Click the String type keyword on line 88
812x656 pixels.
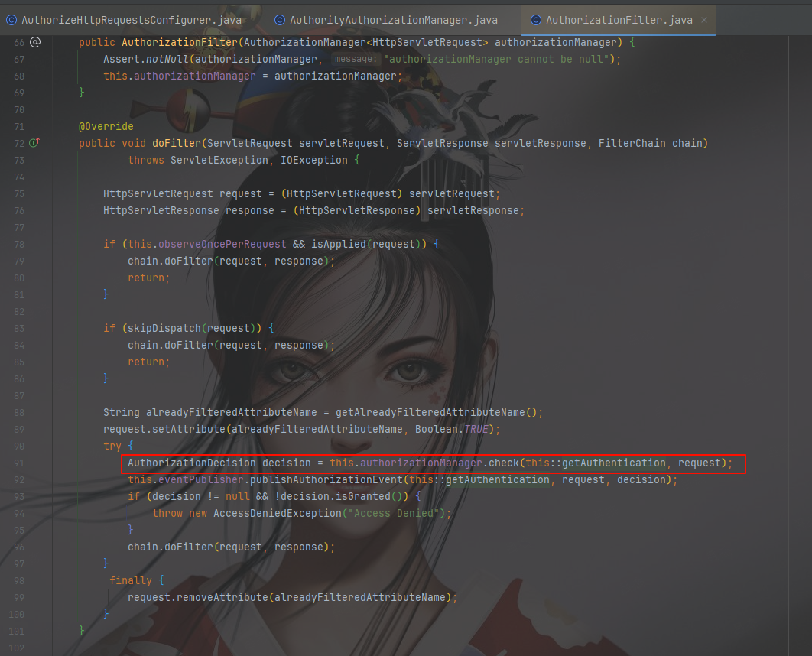pyautogui.click(x=122, y=412)
